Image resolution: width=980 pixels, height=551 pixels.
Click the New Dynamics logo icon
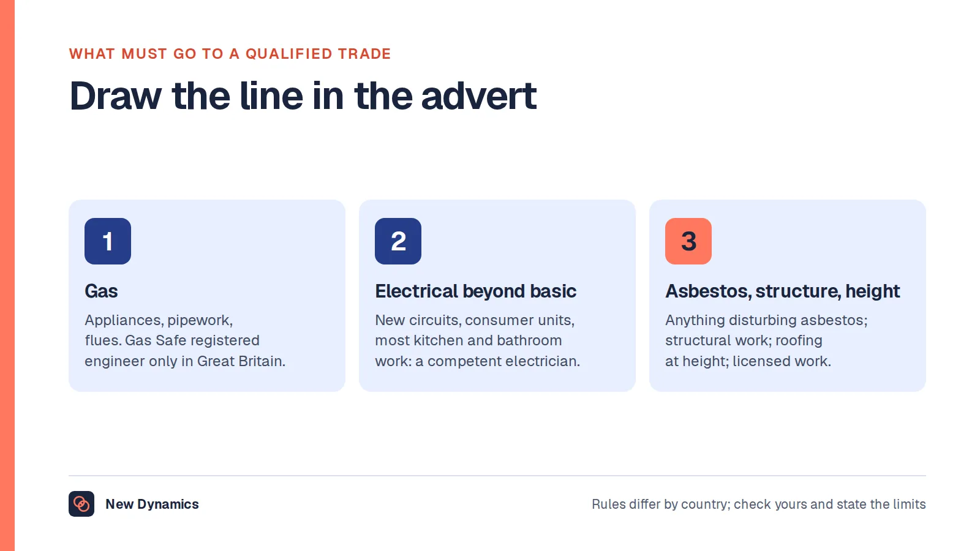81,504
